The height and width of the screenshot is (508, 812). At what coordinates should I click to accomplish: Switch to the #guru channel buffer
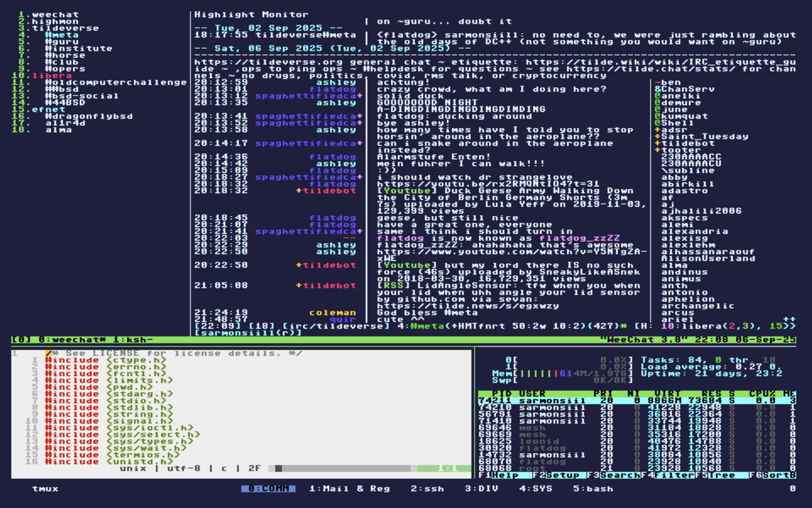pyautogui.click(x=62, y=41)
